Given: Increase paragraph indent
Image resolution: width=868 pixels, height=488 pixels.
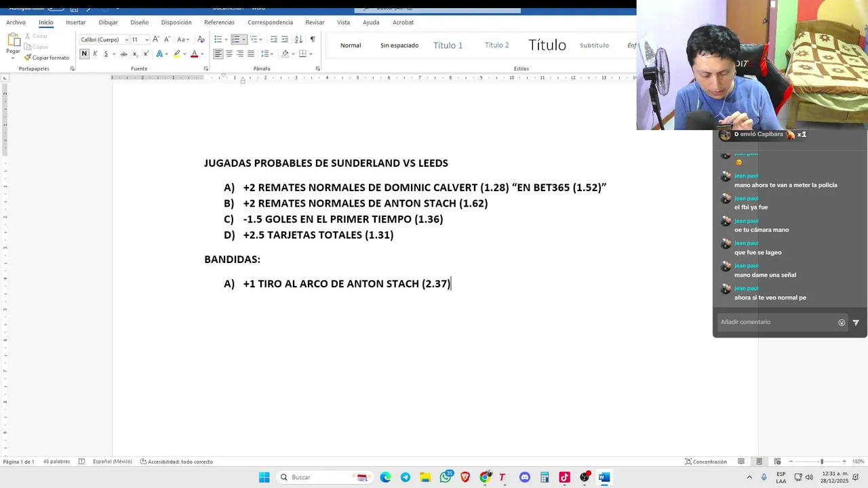Looking at the screenshot, I should [x=285, y=39].
